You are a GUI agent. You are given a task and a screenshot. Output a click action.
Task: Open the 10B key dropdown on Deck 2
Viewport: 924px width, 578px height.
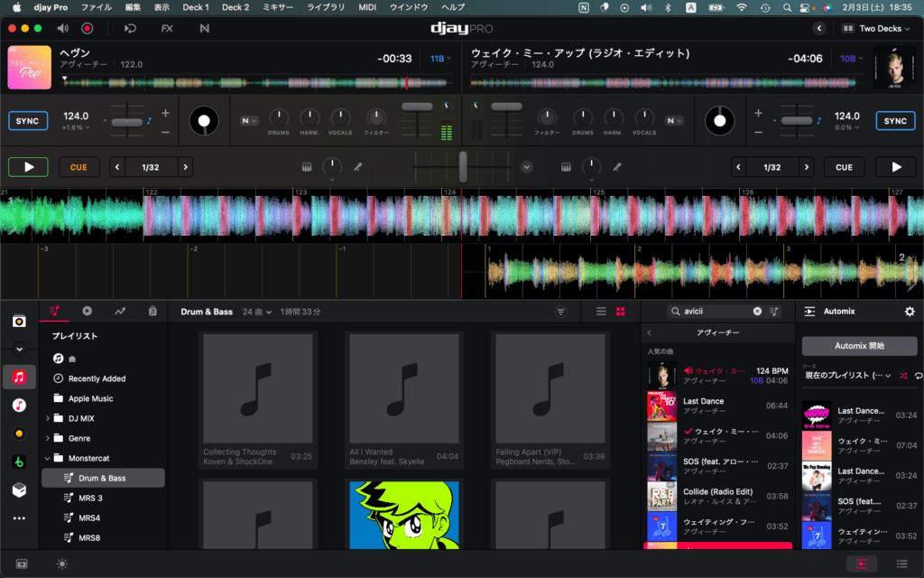[852, 59]
